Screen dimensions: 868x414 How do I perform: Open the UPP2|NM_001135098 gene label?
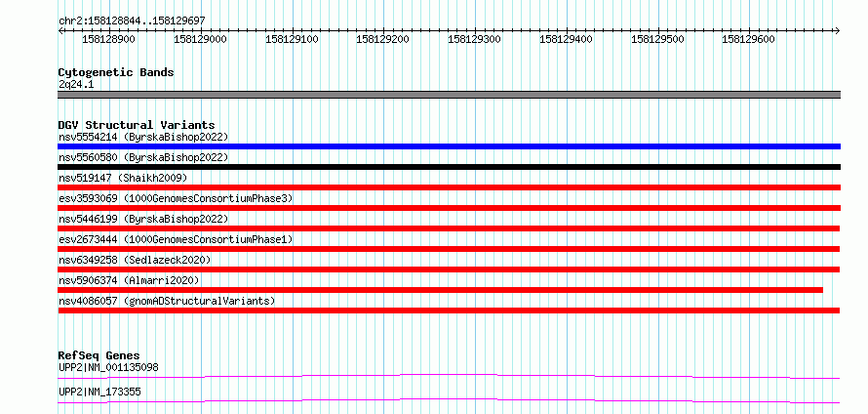click(109, 367)
